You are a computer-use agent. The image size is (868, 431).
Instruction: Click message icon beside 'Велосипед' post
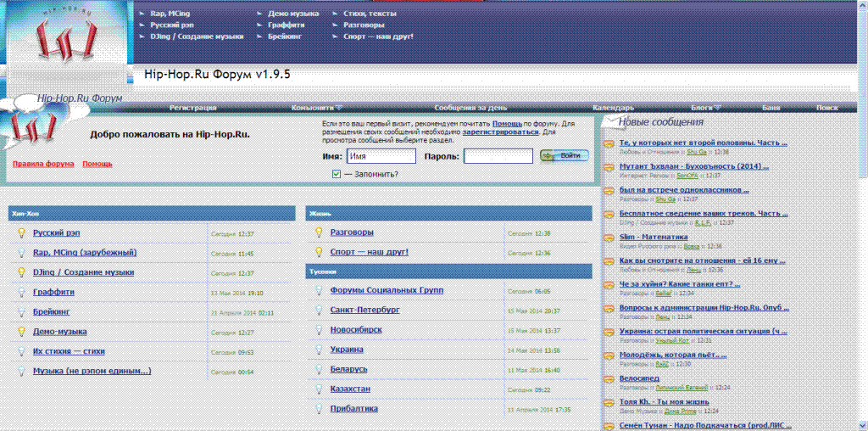click(609, 379)
